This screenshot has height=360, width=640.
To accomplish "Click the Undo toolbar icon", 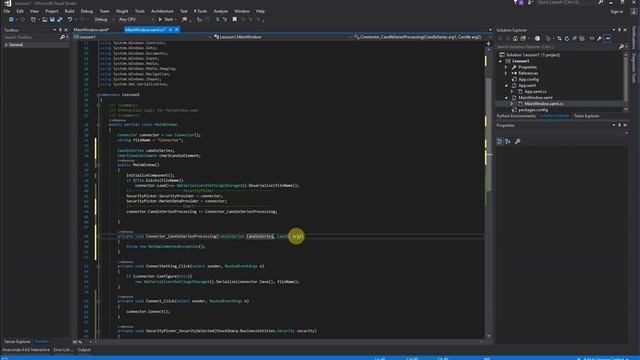I will 70,19.
